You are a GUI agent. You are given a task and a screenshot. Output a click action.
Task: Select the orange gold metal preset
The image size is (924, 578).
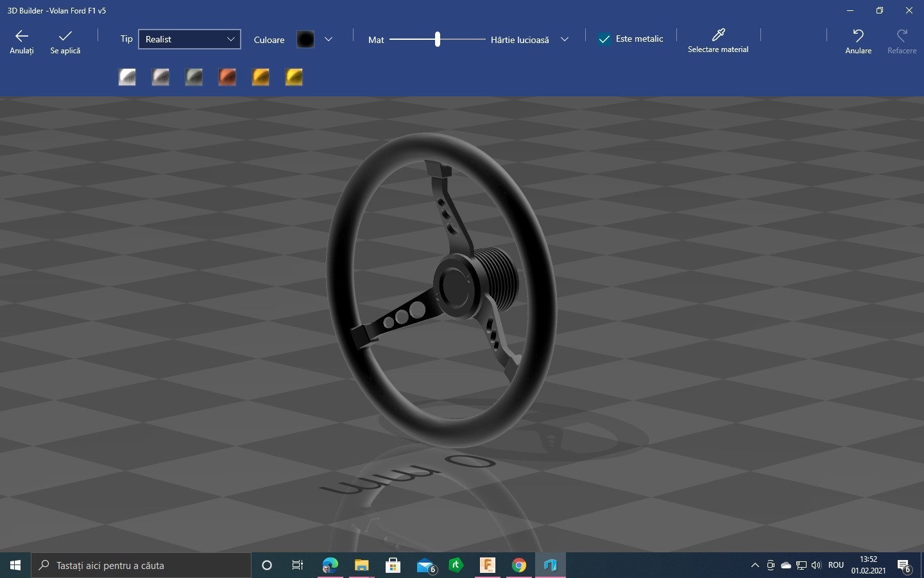[x=261, y=77]
